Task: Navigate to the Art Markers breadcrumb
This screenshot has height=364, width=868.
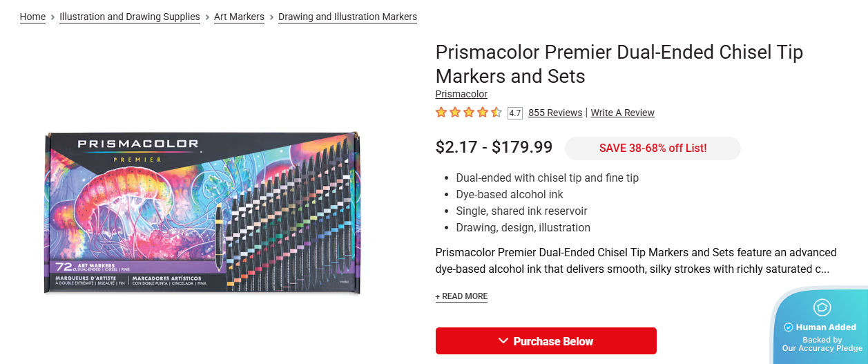Action: (x=239, y=17)
